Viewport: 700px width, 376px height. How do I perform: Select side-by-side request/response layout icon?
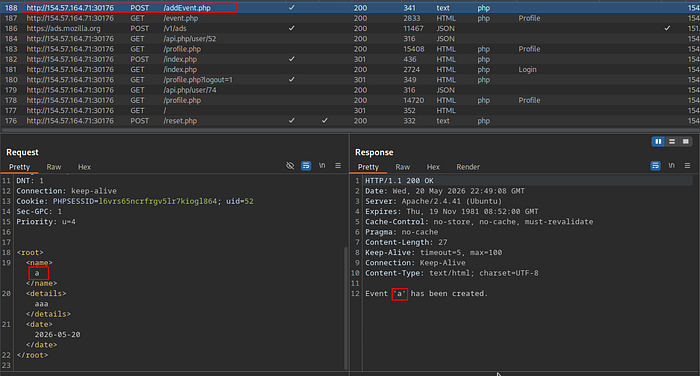[658, 142]
